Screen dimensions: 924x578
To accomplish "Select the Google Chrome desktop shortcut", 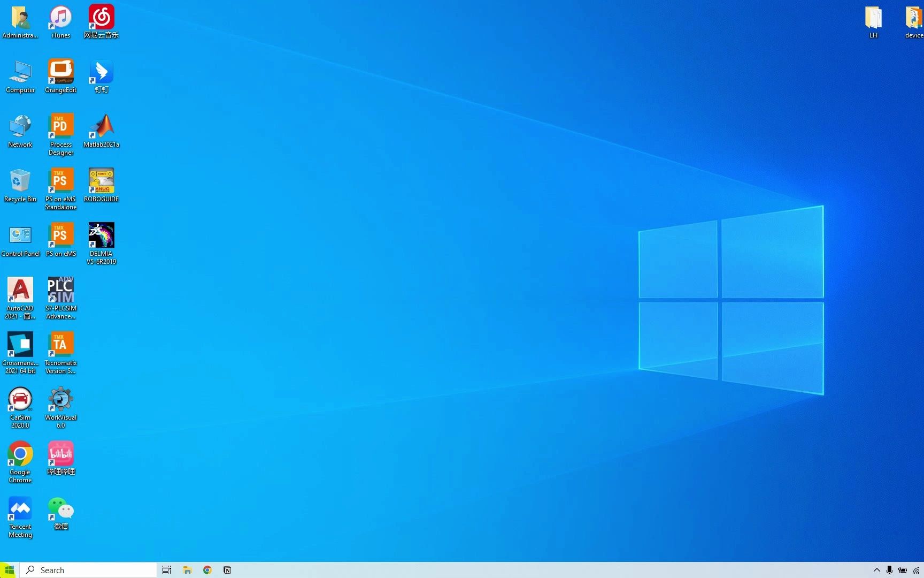I will pyautogui.click(x=20, y=462).
